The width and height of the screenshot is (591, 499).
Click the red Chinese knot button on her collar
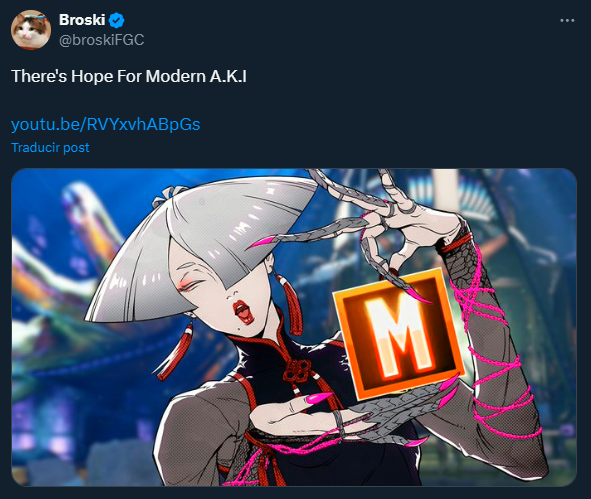(298, 369)
